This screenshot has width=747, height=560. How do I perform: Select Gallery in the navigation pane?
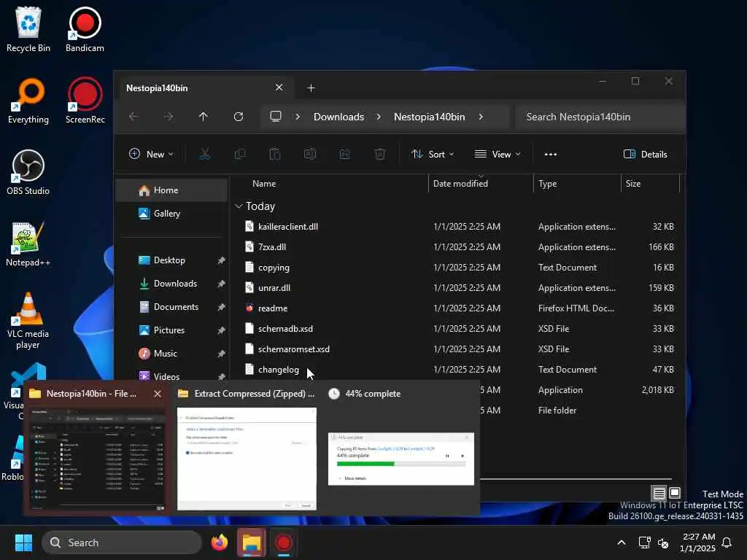coord(171,214)
